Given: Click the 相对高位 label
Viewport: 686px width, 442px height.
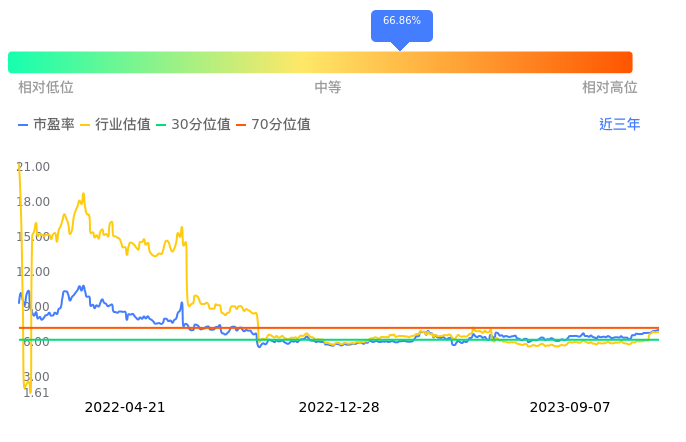Looking at the screenshot, I should pos(610,88).
